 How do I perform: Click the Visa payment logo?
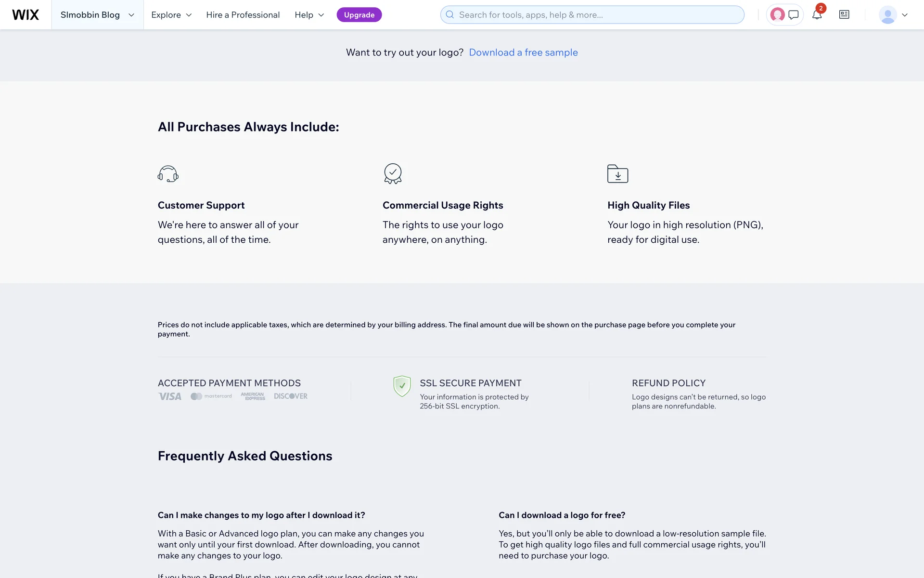[x=170, y=396]
